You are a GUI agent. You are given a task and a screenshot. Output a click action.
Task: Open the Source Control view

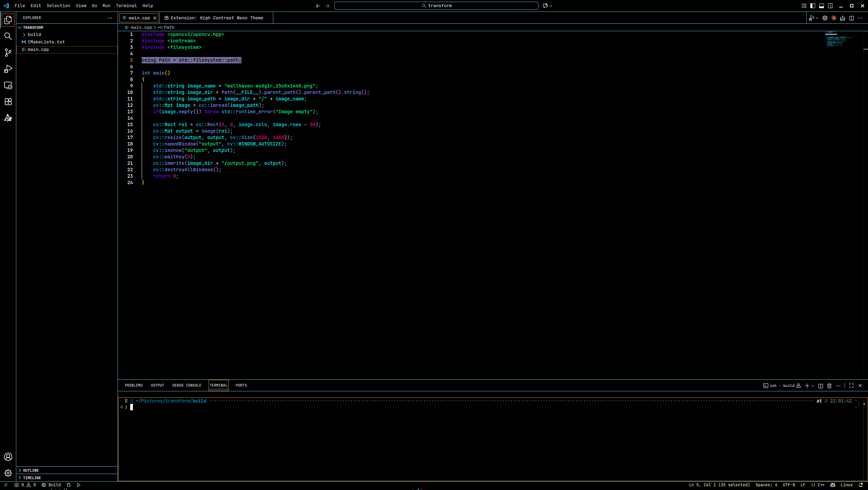(8, 53)
